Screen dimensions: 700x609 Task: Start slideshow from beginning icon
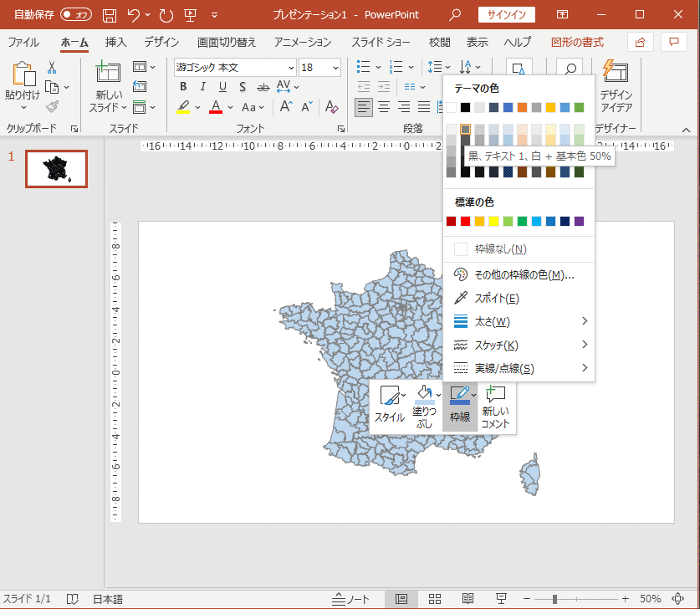[191, 15]
